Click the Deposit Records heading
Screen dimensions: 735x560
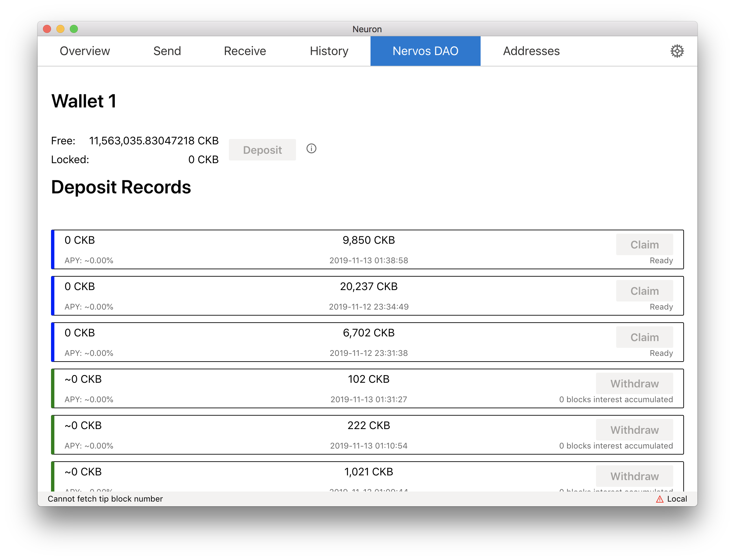(121, 187)
